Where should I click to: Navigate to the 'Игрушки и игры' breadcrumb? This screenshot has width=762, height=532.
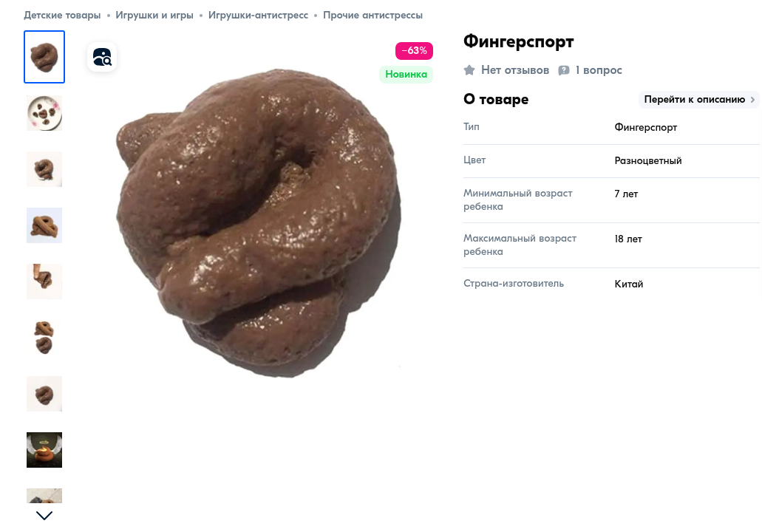pos(154,15)
